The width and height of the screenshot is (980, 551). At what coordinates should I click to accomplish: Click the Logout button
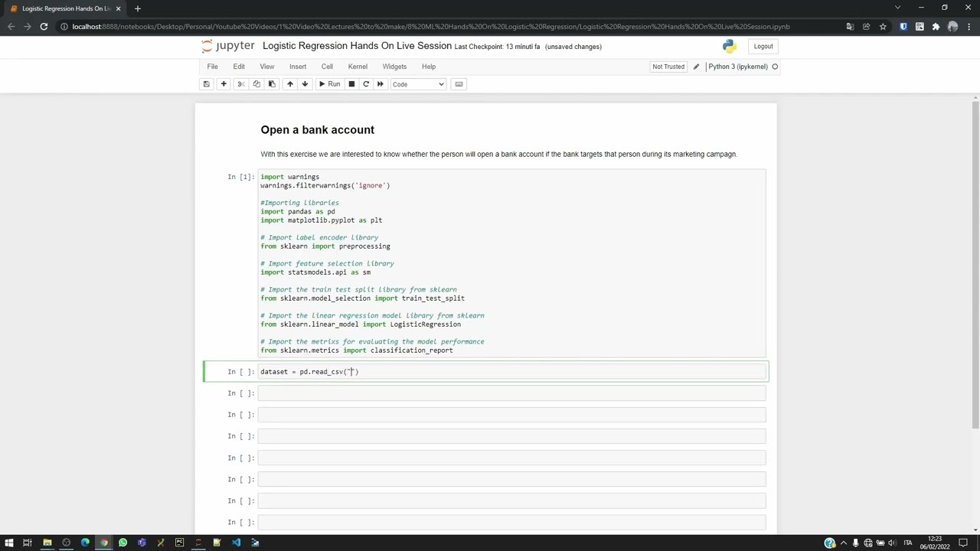[763, 47]
